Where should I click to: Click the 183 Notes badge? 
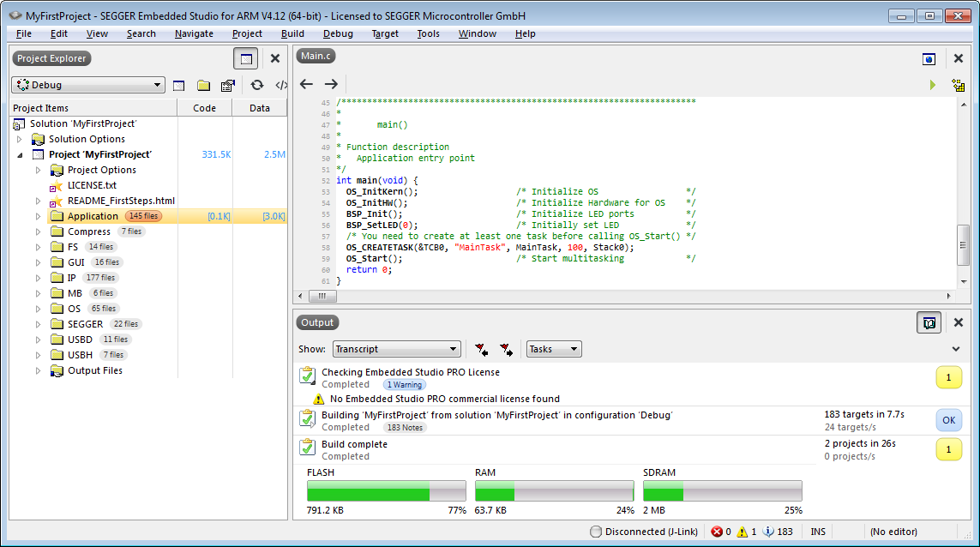pyautogui.click(x=405, y=428)
